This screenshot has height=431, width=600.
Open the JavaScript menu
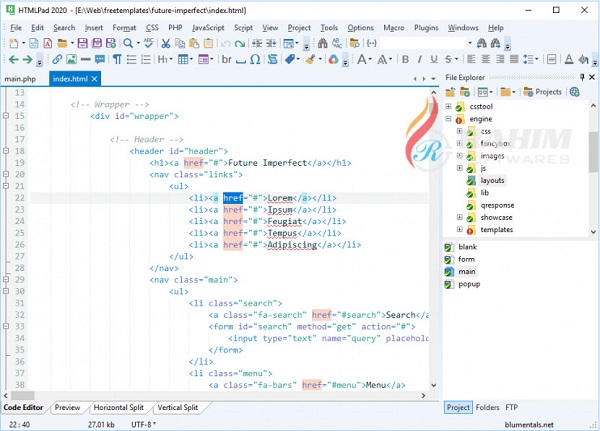pyautogui.click(x=207, y=28)
